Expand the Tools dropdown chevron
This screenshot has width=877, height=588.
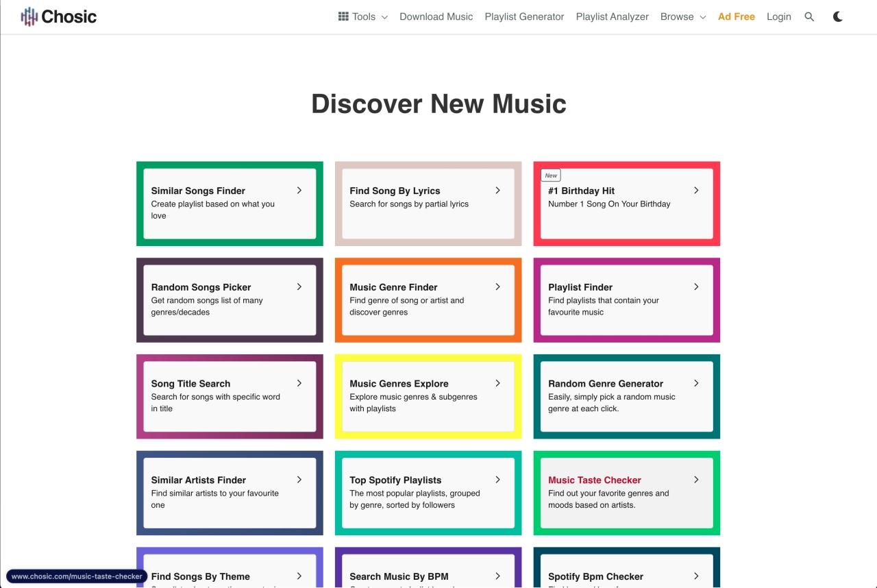click(x=384, y=17)
